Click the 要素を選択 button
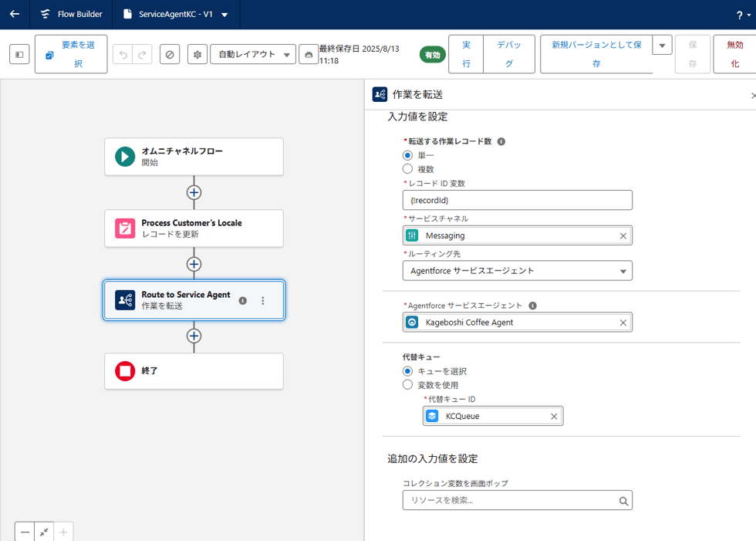 71,54
